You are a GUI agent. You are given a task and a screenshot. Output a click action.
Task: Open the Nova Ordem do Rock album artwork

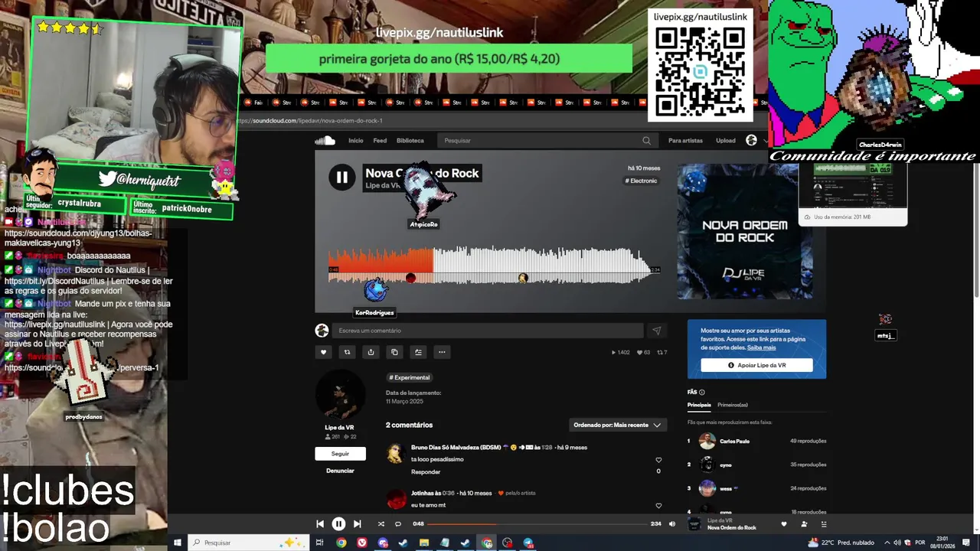tap(745, 231)
